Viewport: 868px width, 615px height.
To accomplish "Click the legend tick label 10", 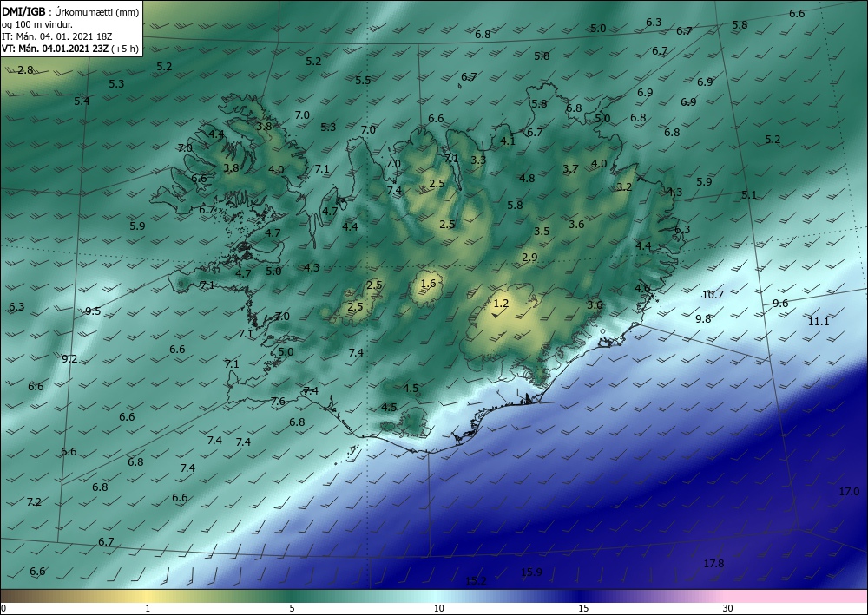I will coord(438,608).
